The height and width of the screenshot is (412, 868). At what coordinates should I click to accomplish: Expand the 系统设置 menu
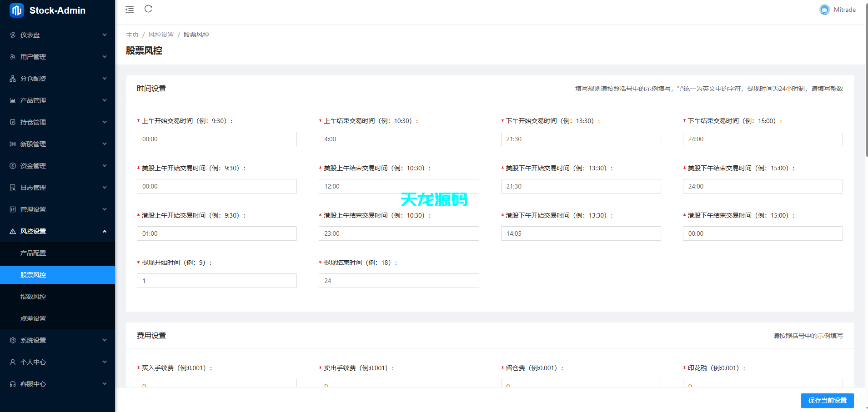click(32, 340)
